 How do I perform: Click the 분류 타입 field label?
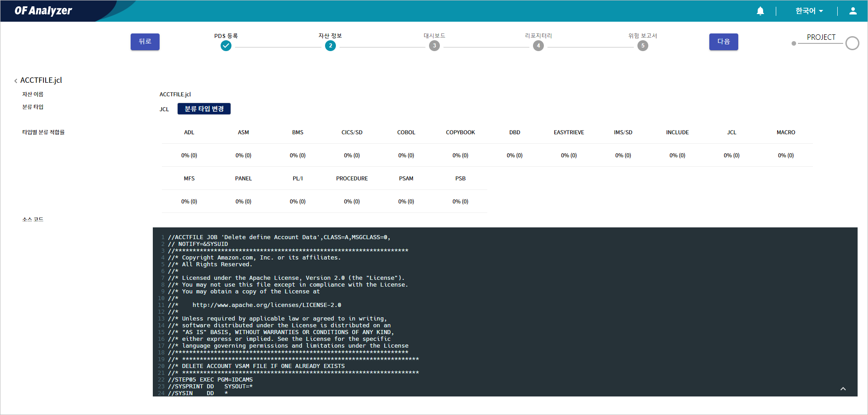tap(33, 107)
